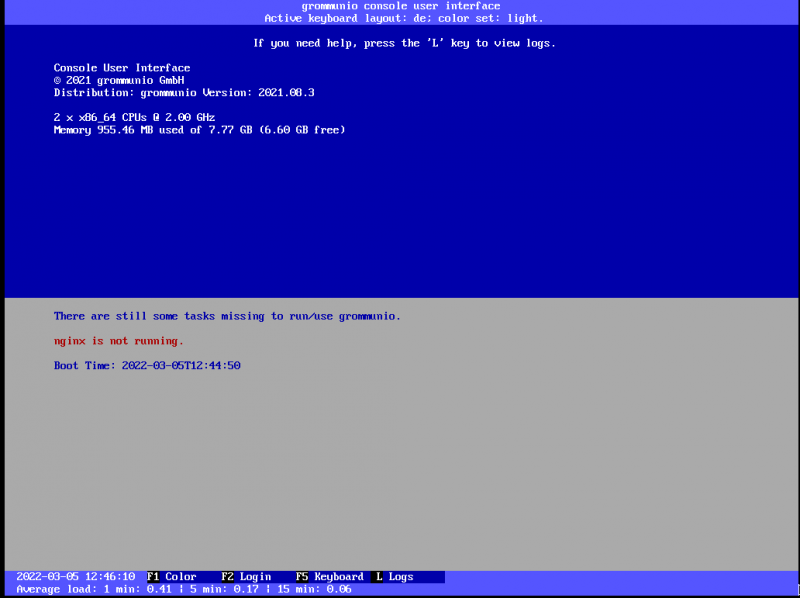Click the Boot Time entry

click(x=147, y=366)
